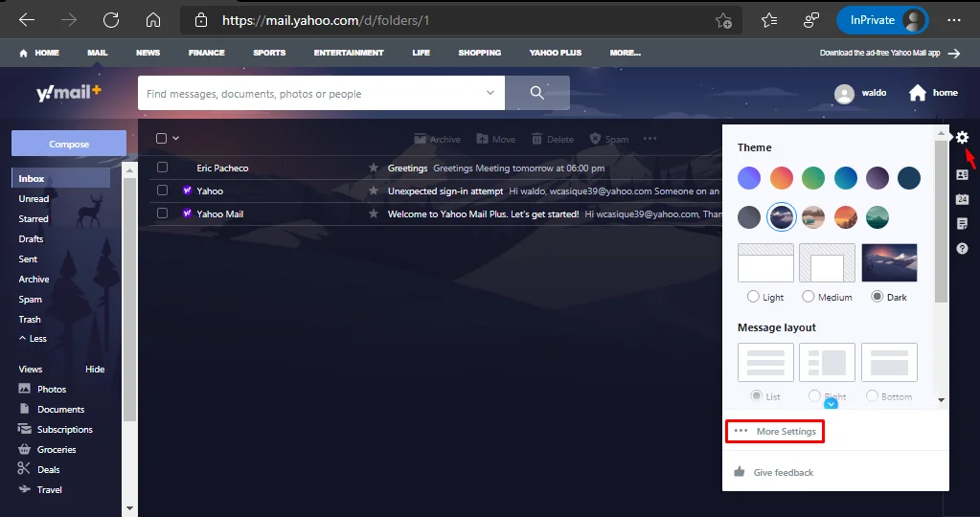Click the help question mark icon

click(962, 249)
